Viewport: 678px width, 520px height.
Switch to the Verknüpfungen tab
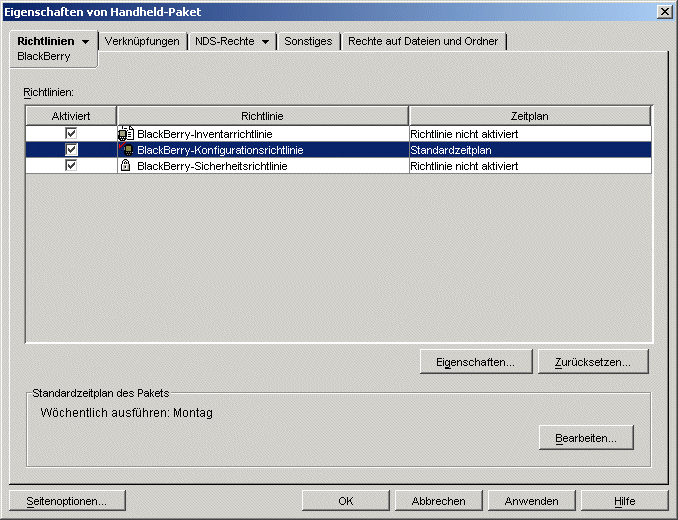coord(142,41)
